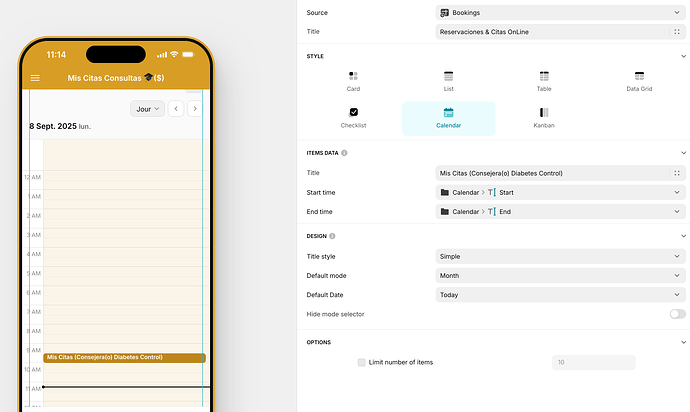Open Start time Calendar dropdown
The width and height of the screenshot is (690, 412).
(561, 192)
